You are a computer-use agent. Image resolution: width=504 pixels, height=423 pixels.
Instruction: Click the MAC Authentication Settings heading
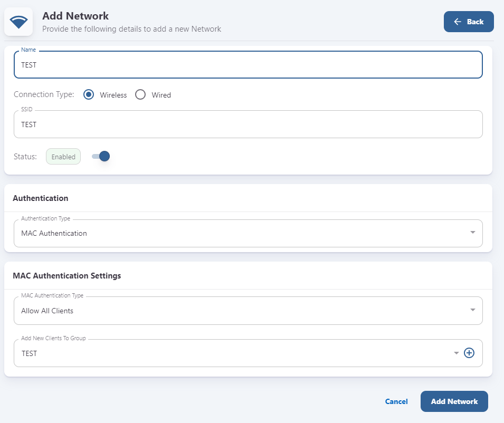pyautogui.click(x=67, y=275)
